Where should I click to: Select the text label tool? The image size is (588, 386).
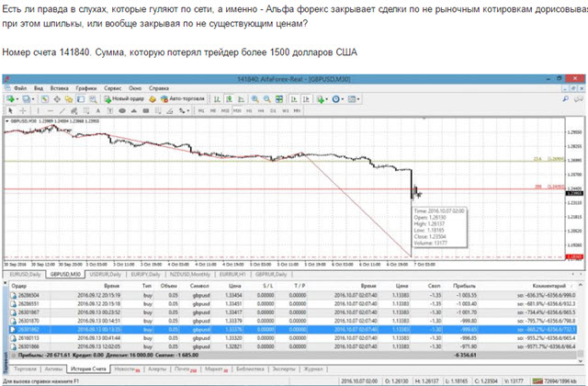[110, 110]
